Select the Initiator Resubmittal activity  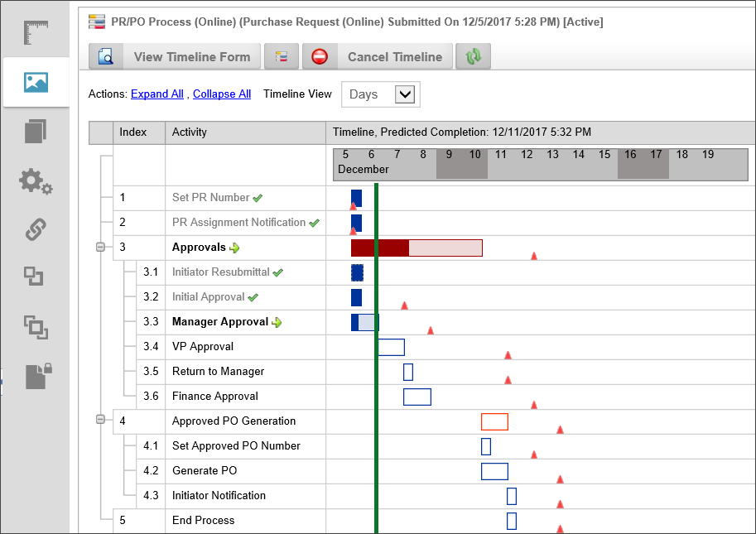click(x=221, y=272)
